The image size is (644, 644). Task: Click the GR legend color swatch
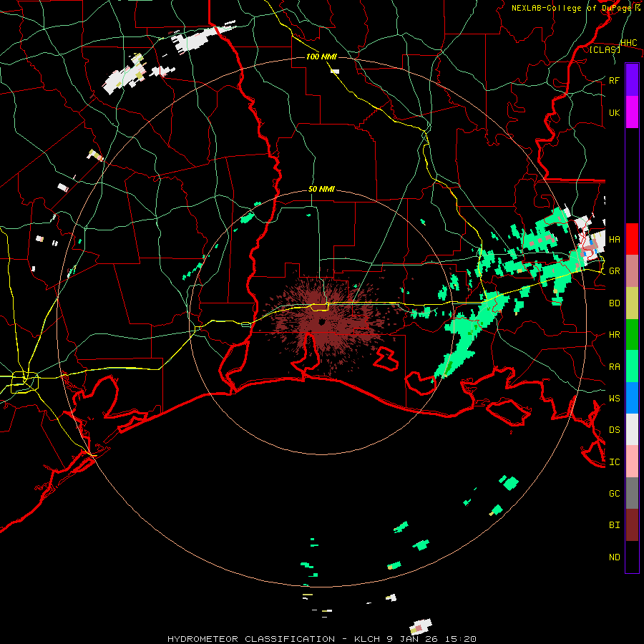632,271
